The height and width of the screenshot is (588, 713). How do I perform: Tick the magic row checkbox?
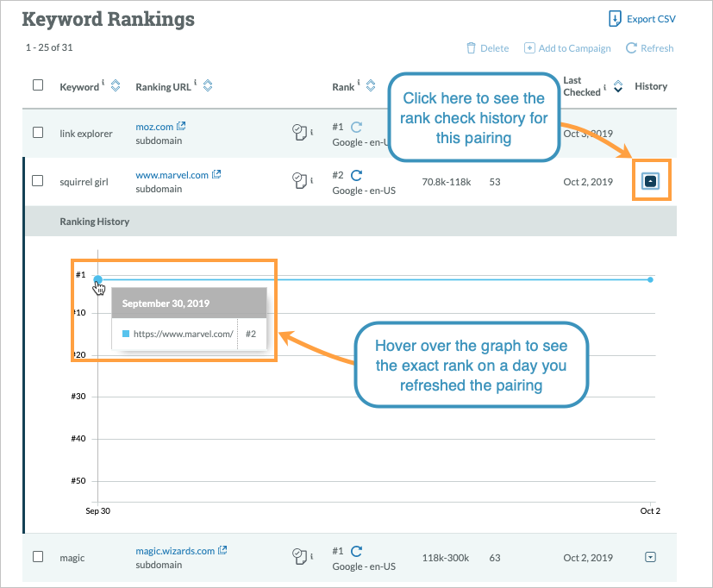(38, 557)
